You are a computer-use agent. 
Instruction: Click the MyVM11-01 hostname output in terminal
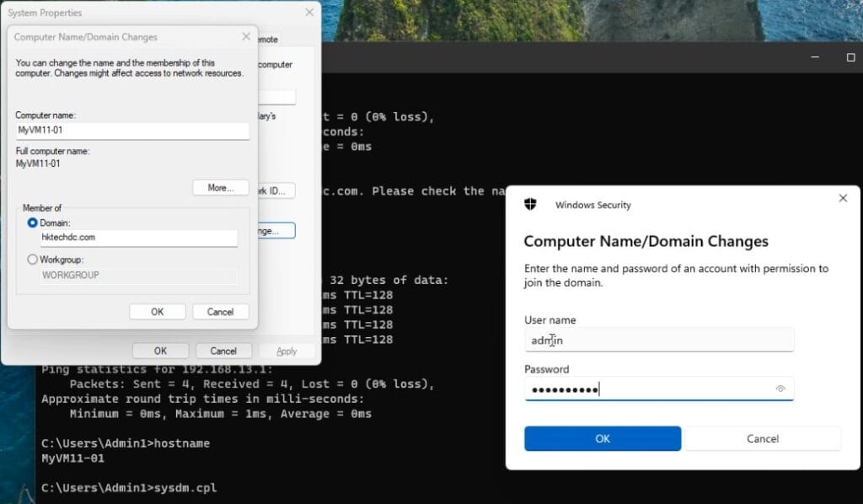click(x=72, y=458)
